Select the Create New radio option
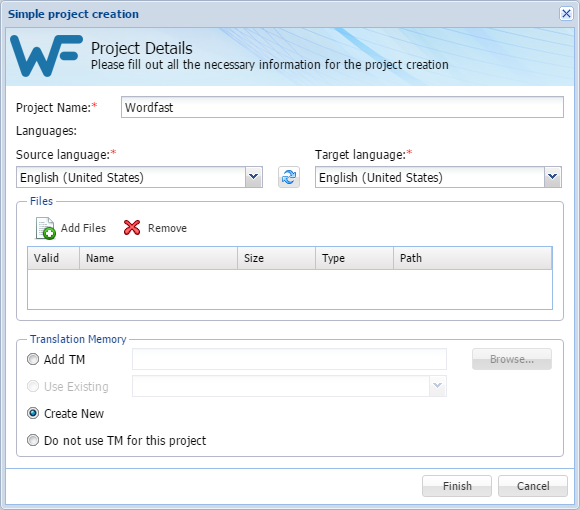 coord(33,413)
